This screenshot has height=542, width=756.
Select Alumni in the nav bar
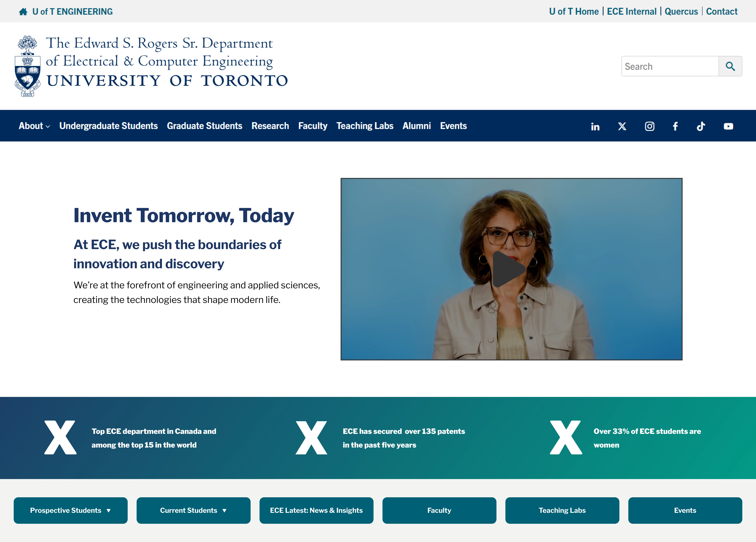(x=417, y=126)
